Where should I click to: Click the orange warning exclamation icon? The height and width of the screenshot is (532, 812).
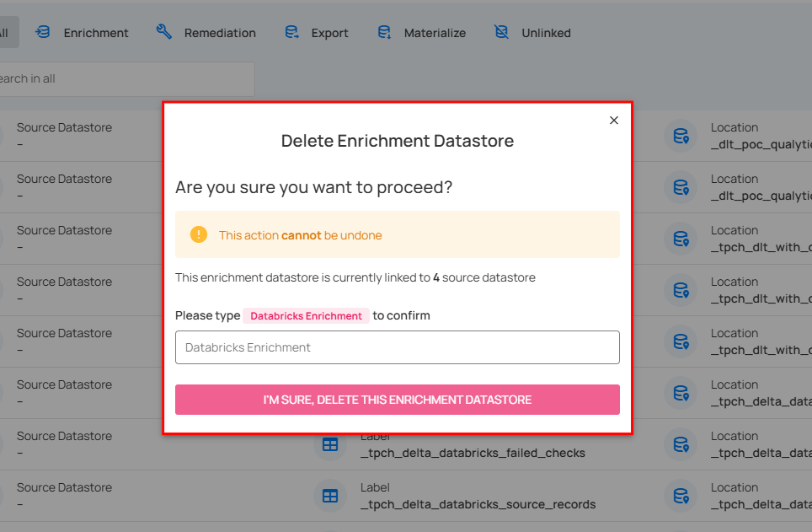198,235
